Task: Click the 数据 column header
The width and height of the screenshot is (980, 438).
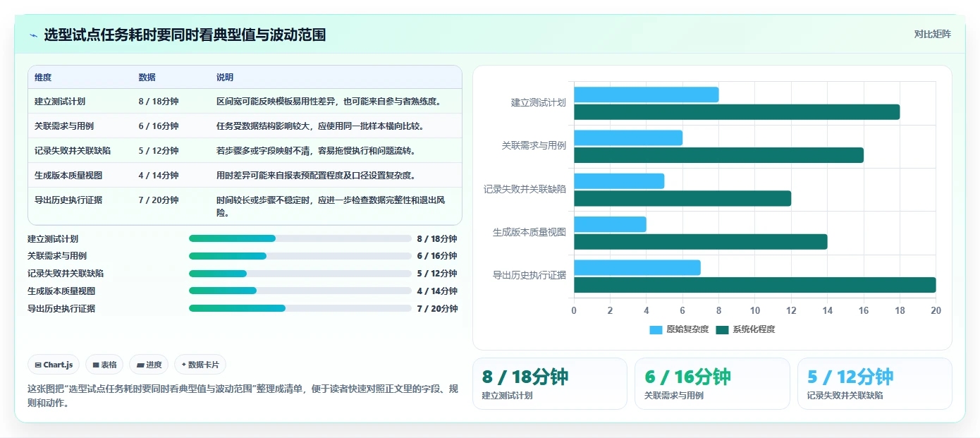Action: click(147, 78)
